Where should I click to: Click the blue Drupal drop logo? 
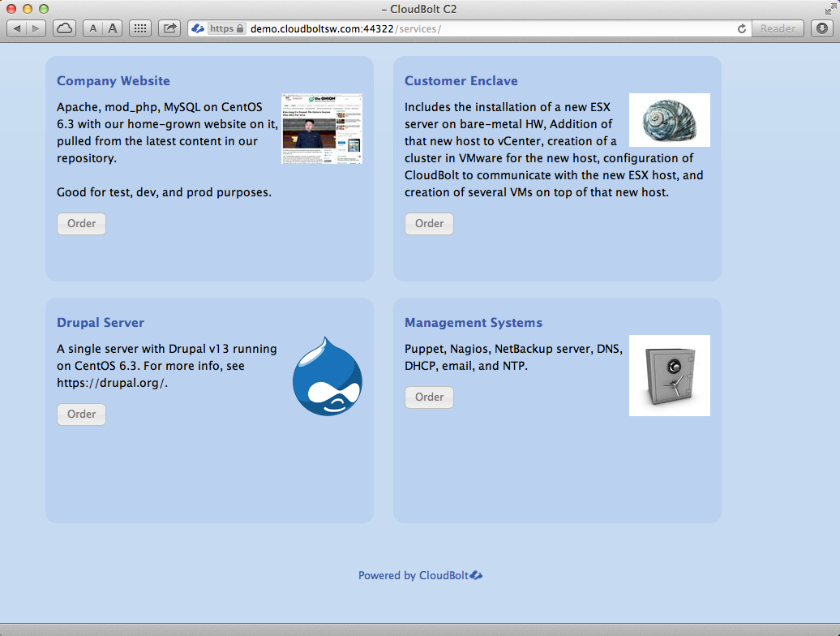(328, 376)
